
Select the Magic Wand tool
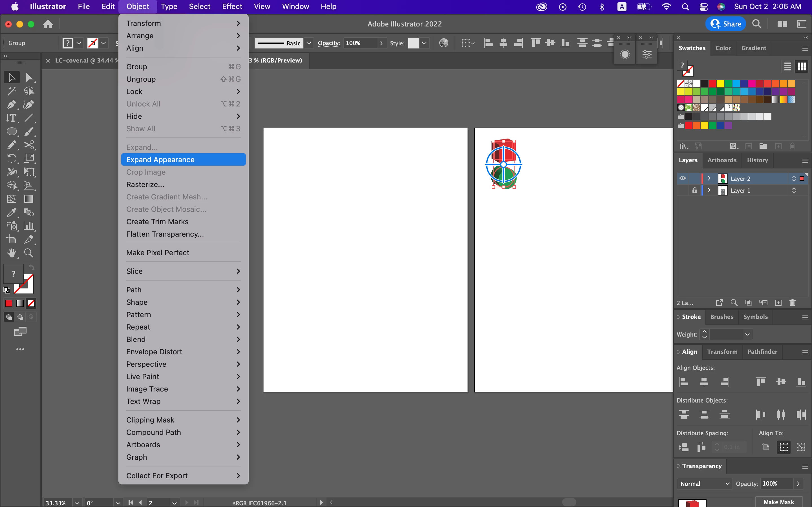[x=11, y=91]
